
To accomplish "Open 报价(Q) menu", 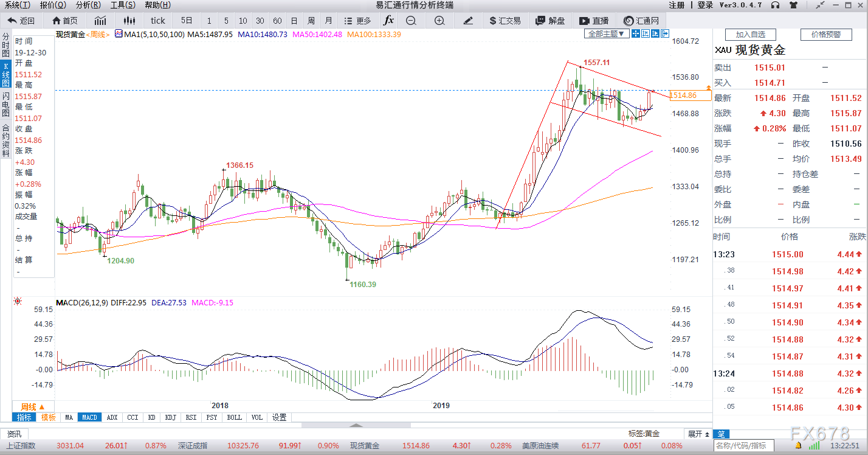I will pos(53,5).
